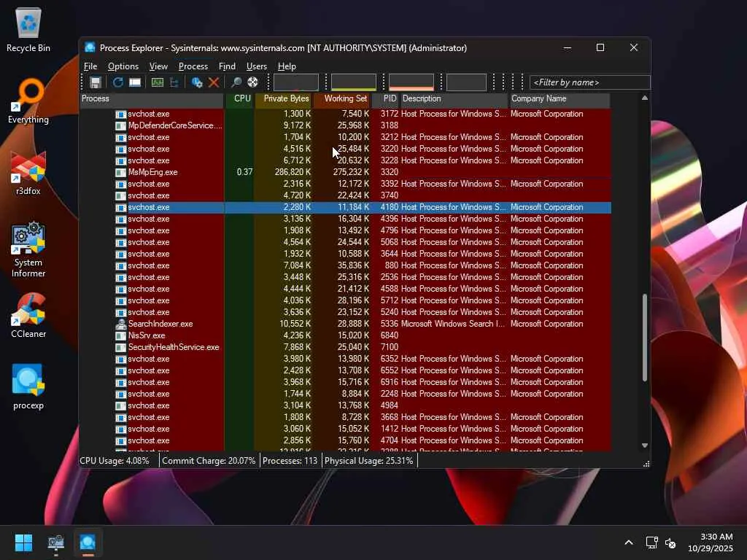
Task: Select the CCleaner desktop shortcut
Action: point(28,316)
